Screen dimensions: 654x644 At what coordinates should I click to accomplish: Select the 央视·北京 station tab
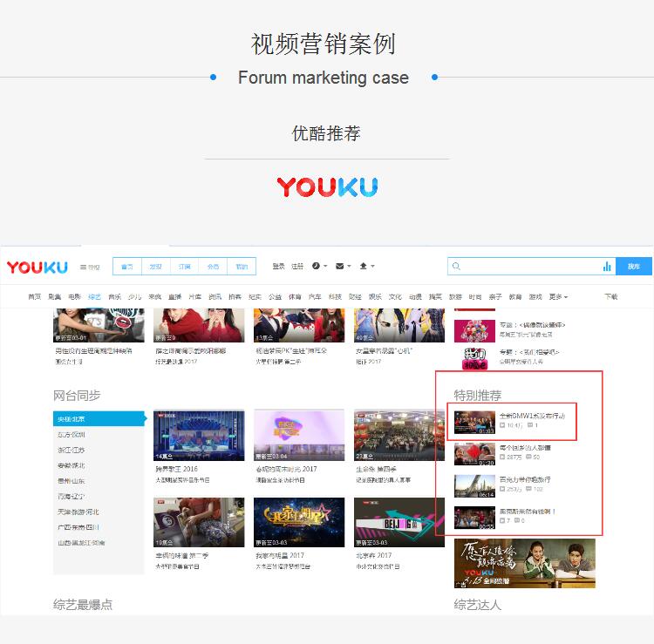click(99, 419)
